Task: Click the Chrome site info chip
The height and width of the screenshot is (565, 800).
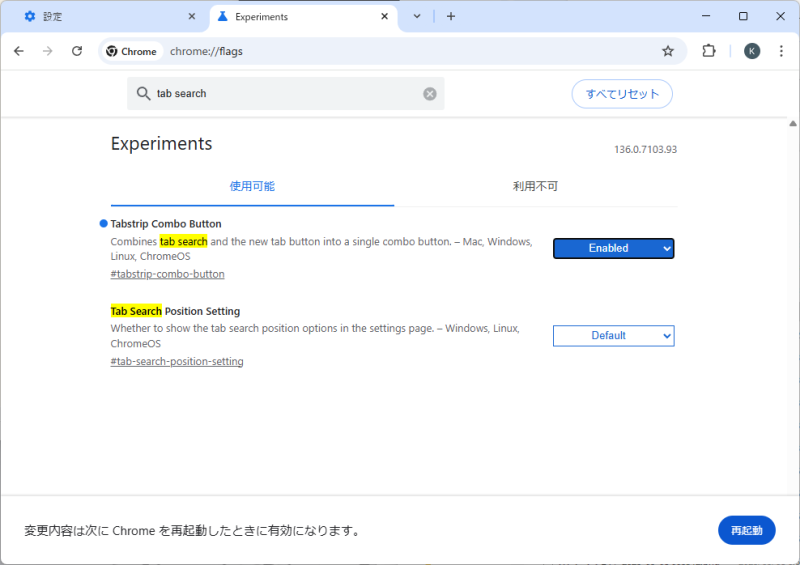Action: (x=132, y=51)
